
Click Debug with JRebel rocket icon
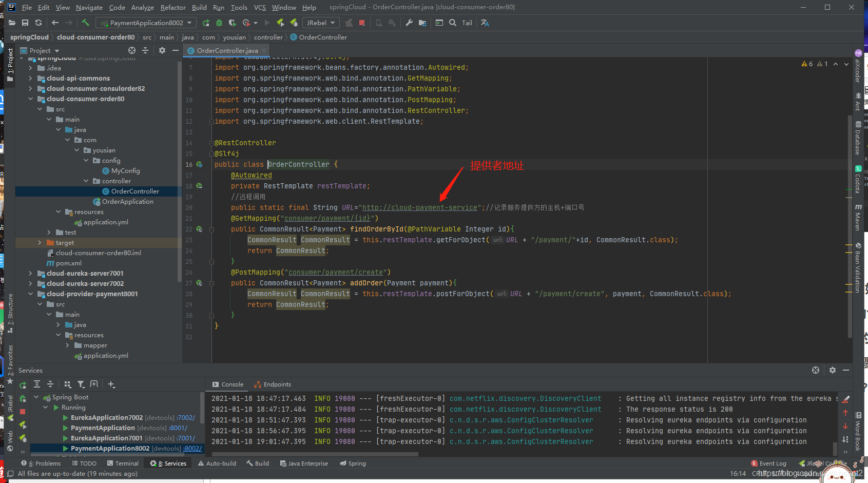point(294,23)
